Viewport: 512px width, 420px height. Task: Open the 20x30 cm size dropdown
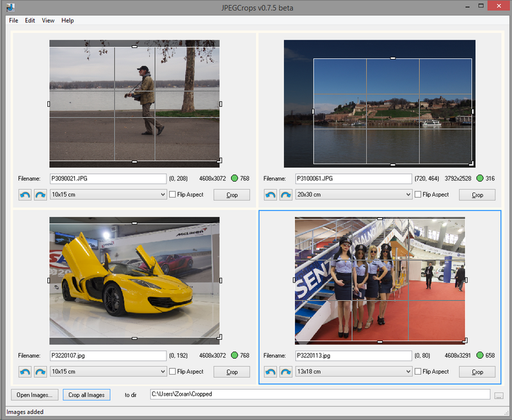354,195
